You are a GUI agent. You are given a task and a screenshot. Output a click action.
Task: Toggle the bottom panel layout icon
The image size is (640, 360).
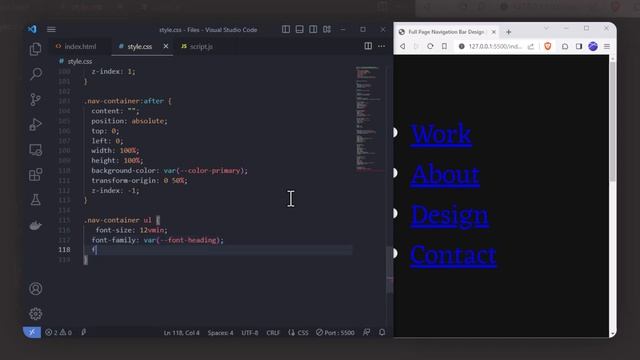[x=300, y=29]
